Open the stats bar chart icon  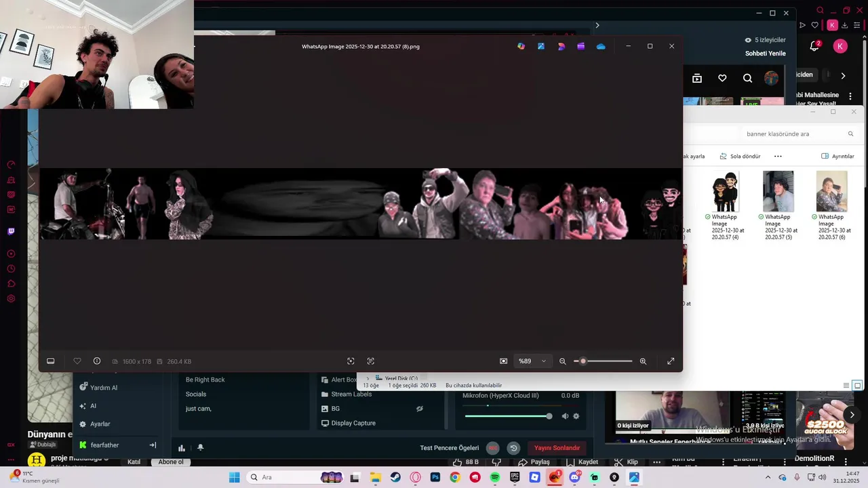(x=182, y=448)
